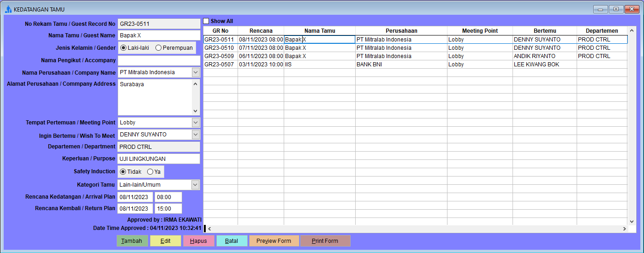Expand the Meeting Point dropdown
The image size is (644, 253).
(196, 123)
